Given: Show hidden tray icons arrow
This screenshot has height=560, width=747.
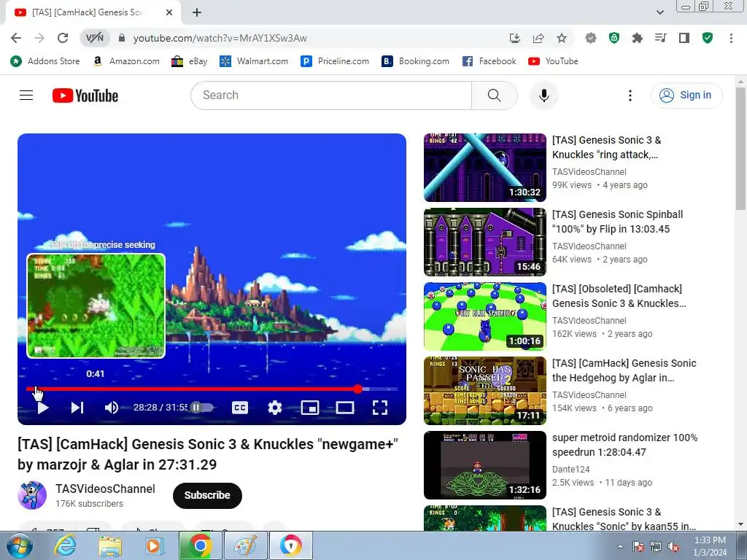Looking at the screenshot, I should [x=620, y=546].
